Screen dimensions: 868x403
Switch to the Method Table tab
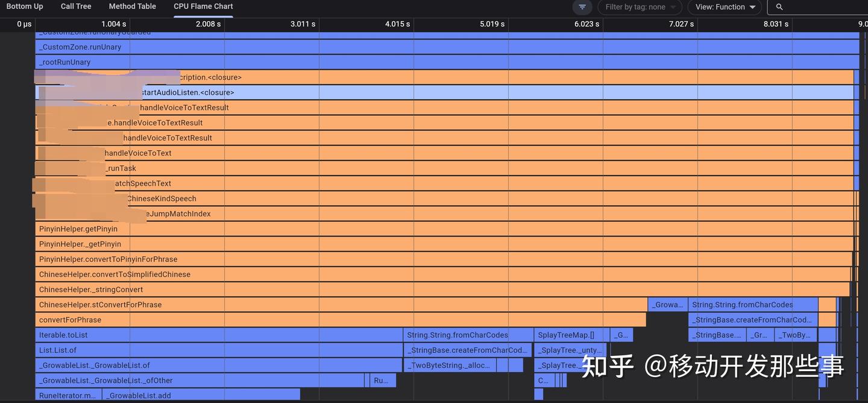click(x=133, y=7)
